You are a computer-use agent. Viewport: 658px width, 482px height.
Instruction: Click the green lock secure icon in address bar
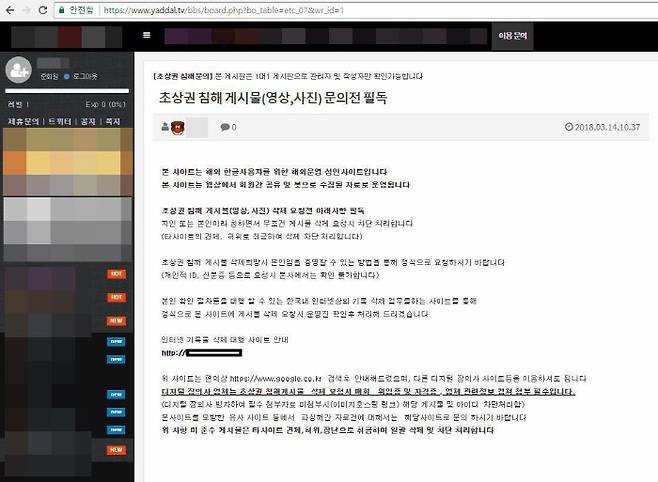pyautogui.click(x=62, y=10)
